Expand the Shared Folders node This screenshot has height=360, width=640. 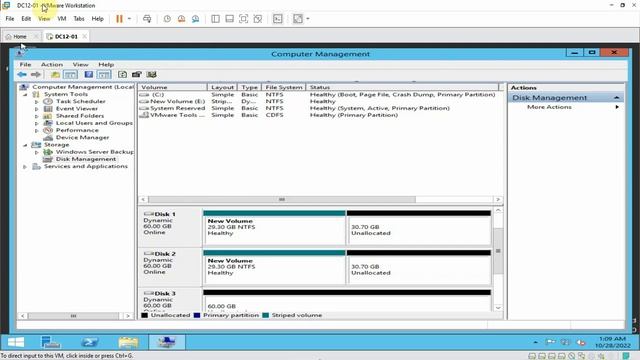point(37,116)
